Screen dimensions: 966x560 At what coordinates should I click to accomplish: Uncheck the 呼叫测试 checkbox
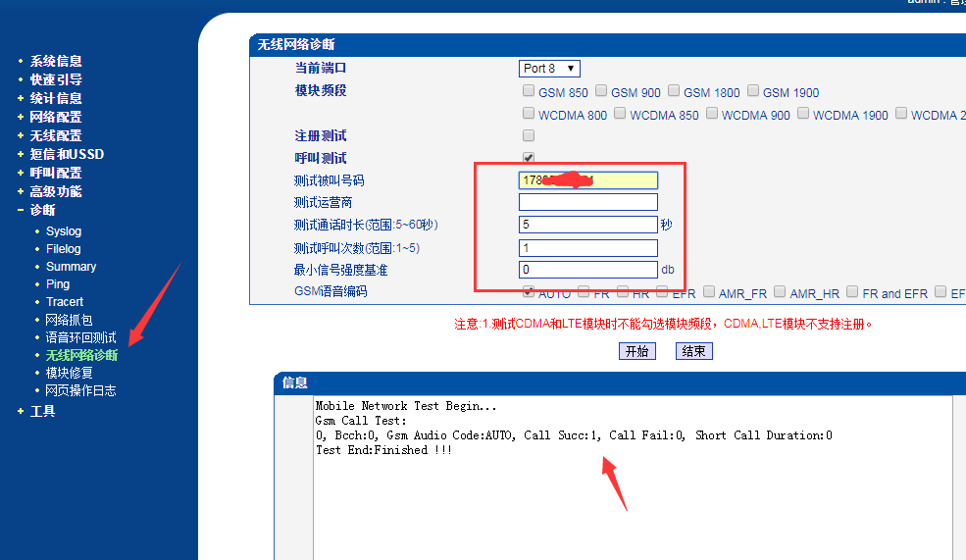tap(530, 158)
